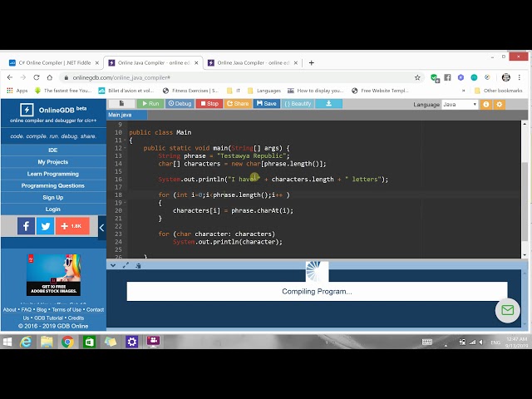Screen dimensions: 532x399
Task: Open the Language dropdown set to Java
Action: [460, 105]
